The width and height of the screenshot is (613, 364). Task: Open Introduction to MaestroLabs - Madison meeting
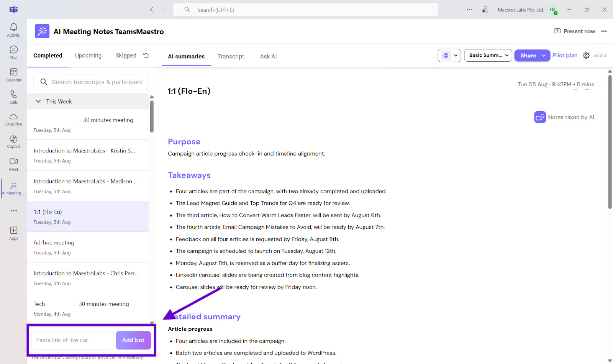[x=88, y=186]
